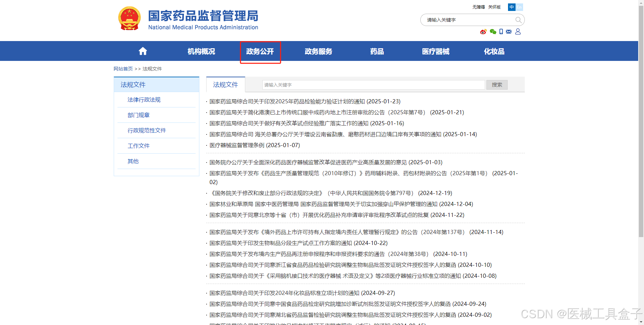The image size is (644, 325).
Task: Click the 网站首页 breadcrumb link
Action: tap(123, 69)
